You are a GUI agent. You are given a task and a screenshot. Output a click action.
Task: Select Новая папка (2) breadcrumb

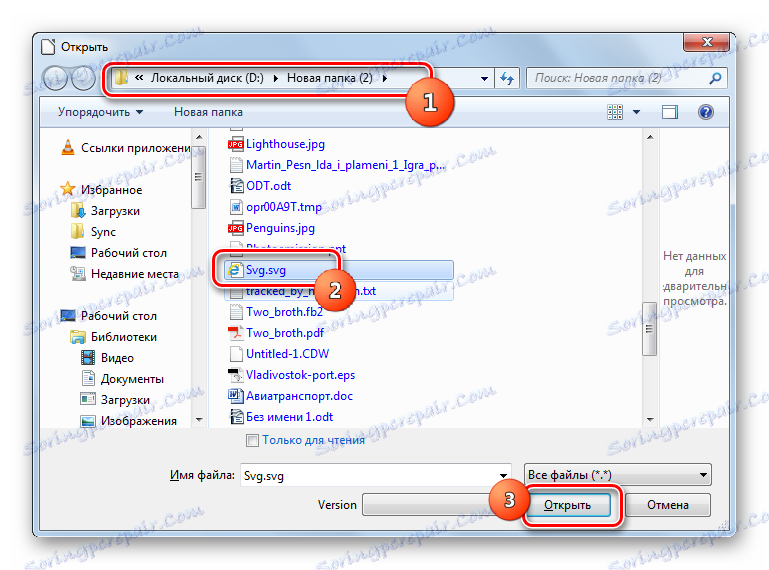click(330, 78)
